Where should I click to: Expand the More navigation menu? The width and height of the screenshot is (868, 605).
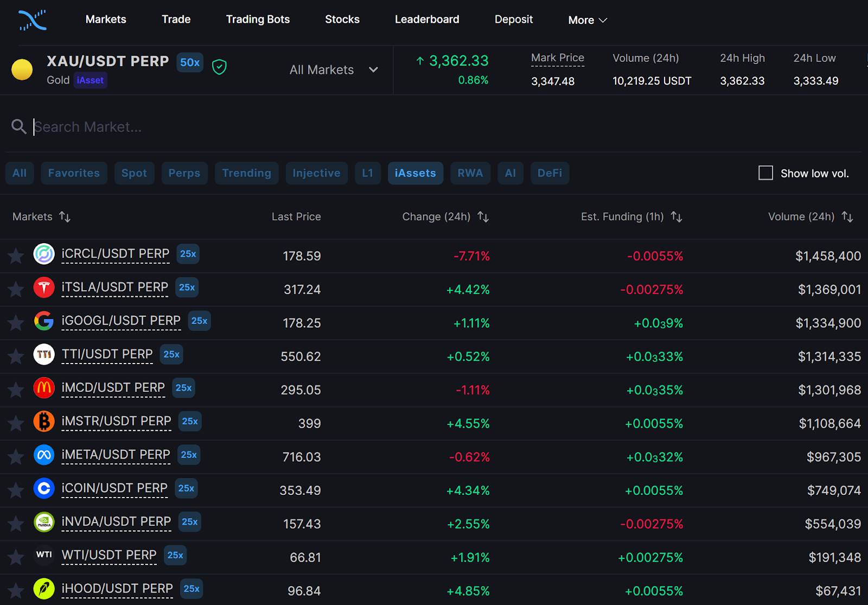(586, 20)
